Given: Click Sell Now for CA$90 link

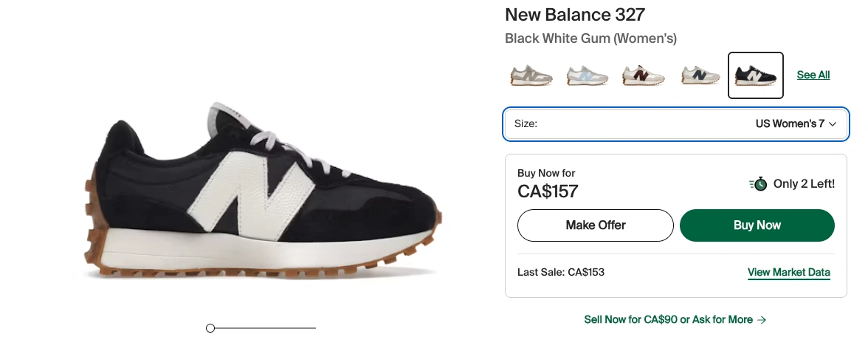Looking at the screenshot, I should point(668,320).
